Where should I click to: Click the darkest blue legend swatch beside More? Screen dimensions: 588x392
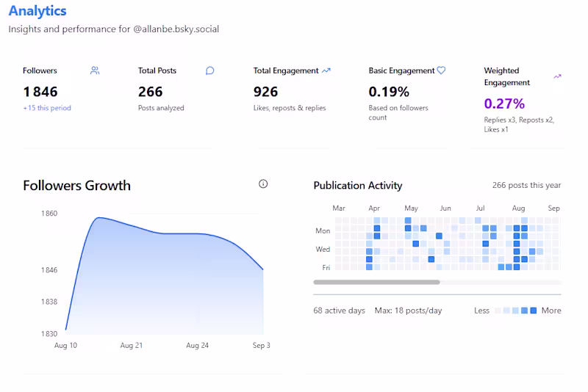pyautogui.click(x=534, y=311)
